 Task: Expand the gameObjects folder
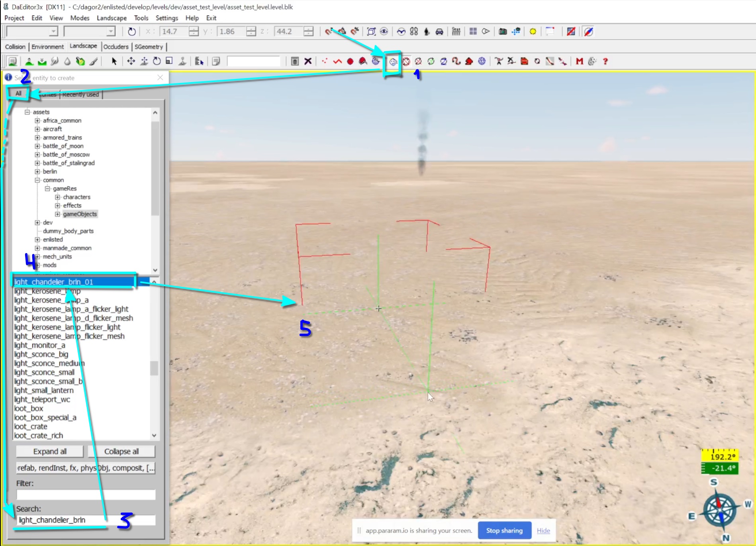point(58,214)
